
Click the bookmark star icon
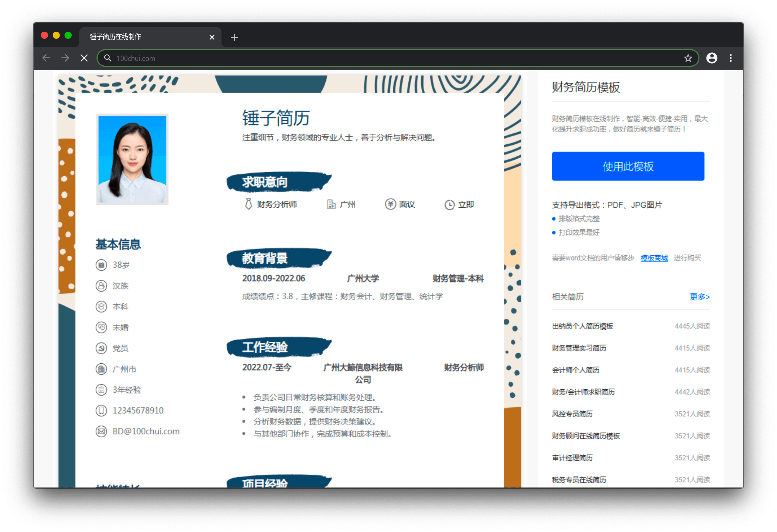(688, 58)
